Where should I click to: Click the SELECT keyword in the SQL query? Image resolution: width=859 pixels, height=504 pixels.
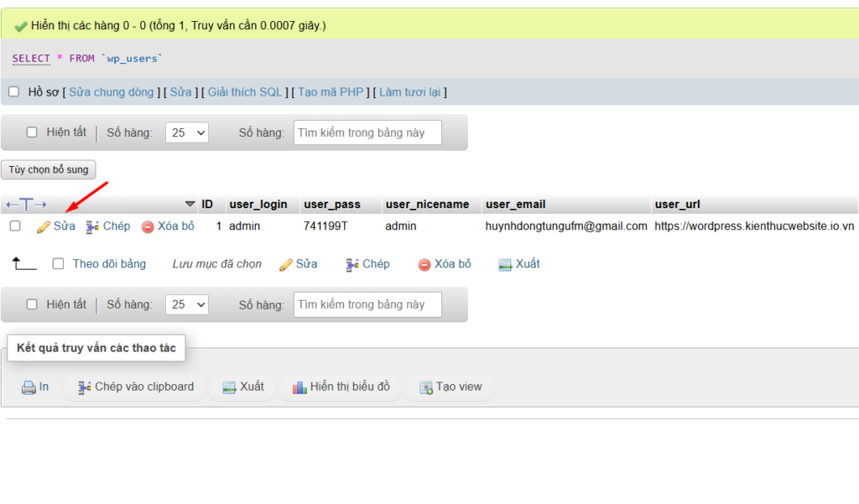pos(31,58)
